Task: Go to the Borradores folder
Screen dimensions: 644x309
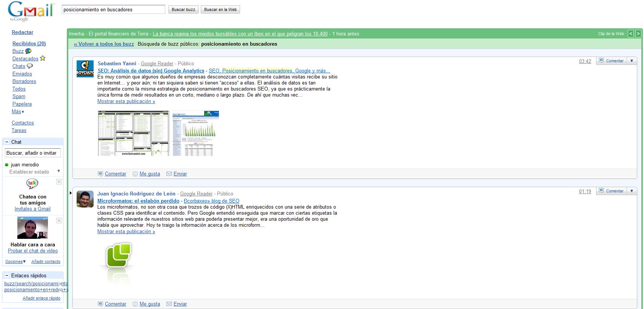Action: pyautogui.click(x=24, y=81)
